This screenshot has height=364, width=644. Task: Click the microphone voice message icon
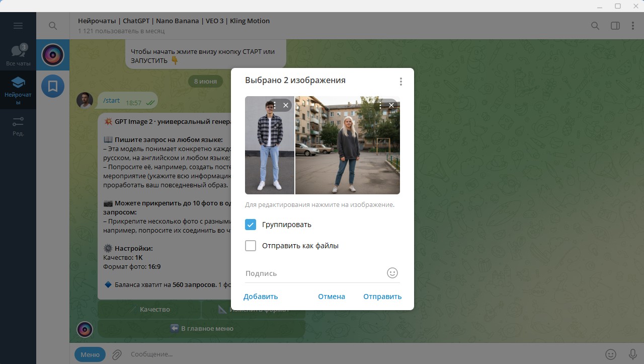point(632,354)
